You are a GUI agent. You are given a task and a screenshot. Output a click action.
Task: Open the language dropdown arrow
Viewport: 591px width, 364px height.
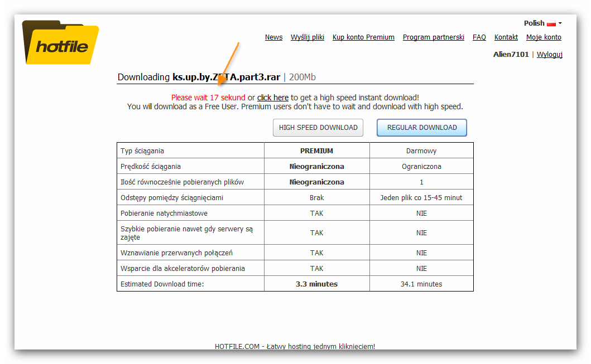pyautogui.click(x=560, y=23)
